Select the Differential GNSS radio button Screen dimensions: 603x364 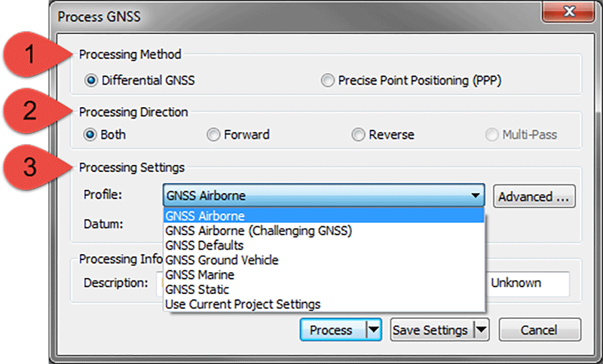(91, 81)
